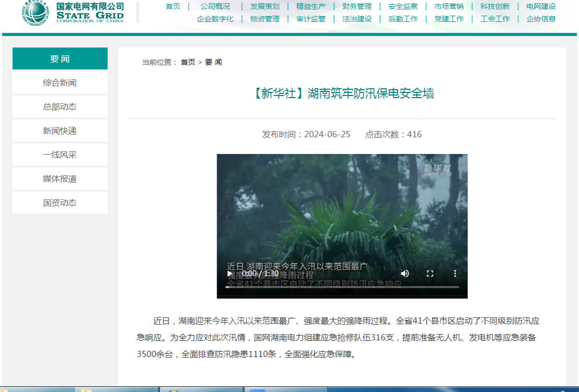
Task: Enter fullscreen mode on the video
Action: [430, 274]
